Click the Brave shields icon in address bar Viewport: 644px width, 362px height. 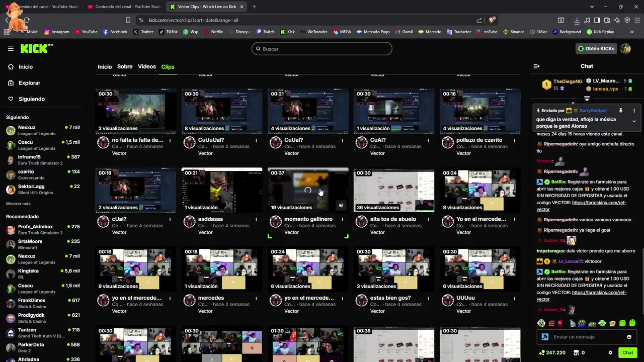click(x=492, y=20)
